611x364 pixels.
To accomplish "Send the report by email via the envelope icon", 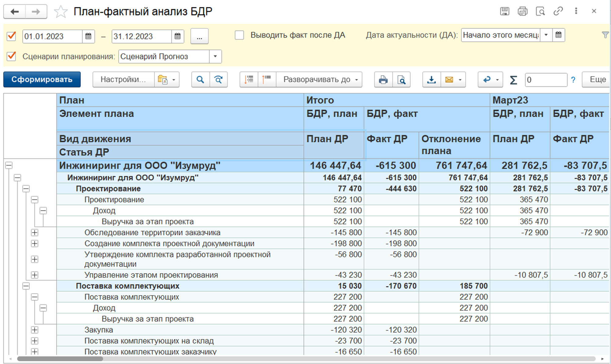I will pos(449,80).
